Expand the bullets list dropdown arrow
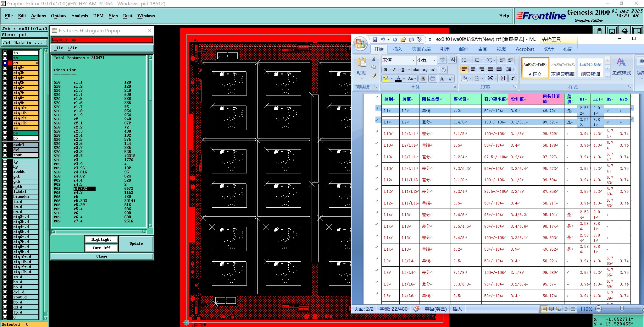 coord(470,60)
